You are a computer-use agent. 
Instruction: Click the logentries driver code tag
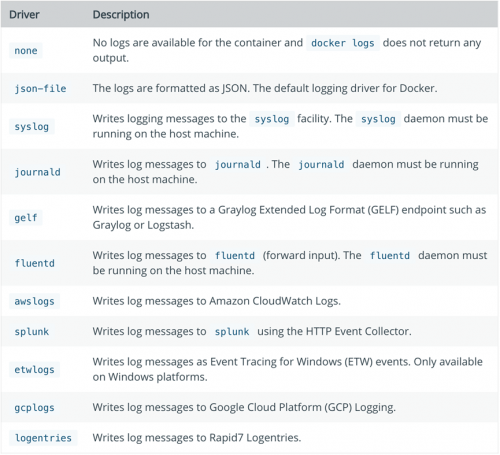click(43, 438)
